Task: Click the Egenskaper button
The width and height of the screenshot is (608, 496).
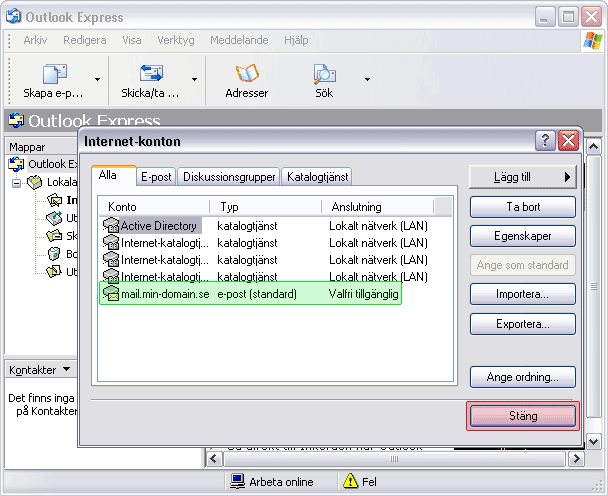Action: pyautogui.click(x=523, y=236)
